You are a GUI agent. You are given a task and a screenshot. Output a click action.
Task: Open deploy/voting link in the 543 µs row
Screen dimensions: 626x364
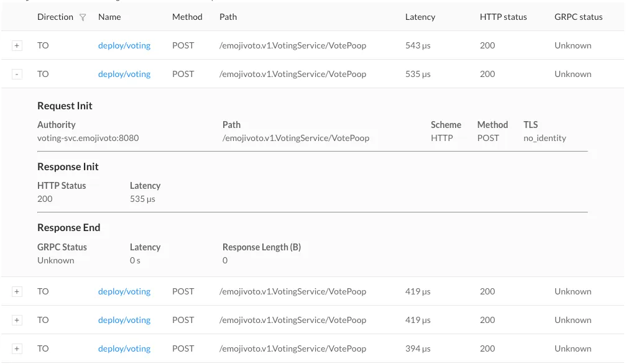(x=124, y=45)
